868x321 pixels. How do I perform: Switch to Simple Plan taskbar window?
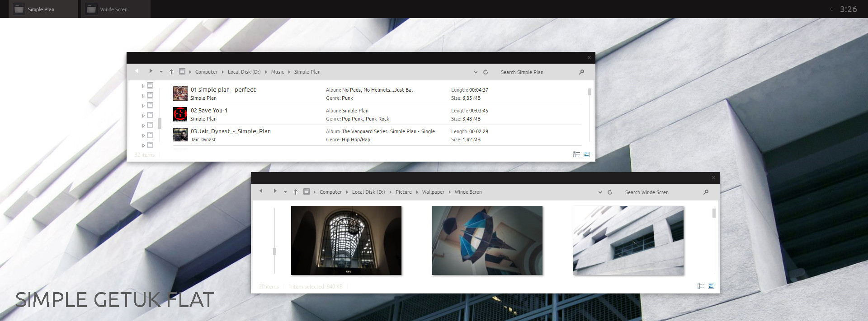(x=44, y=9)
